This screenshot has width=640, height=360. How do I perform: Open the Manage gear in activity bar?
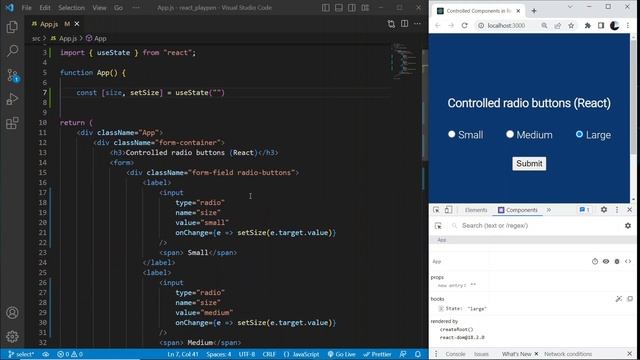click(x=12, y=336)
